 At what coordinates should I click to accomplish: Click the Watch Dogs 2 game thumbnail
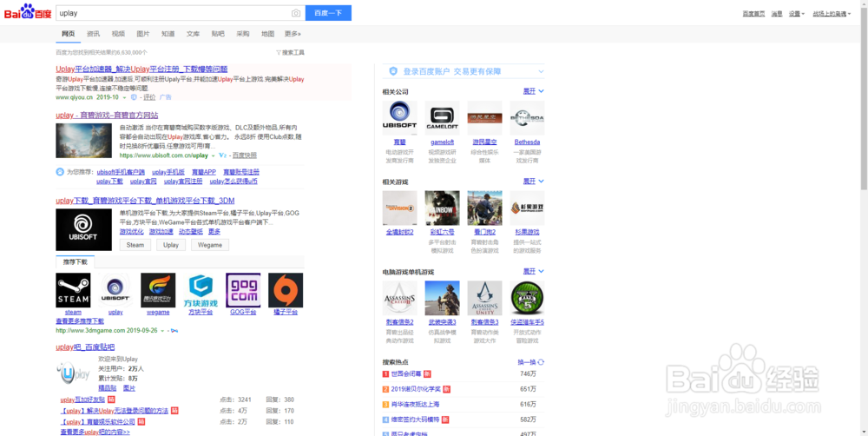point(484,208)
